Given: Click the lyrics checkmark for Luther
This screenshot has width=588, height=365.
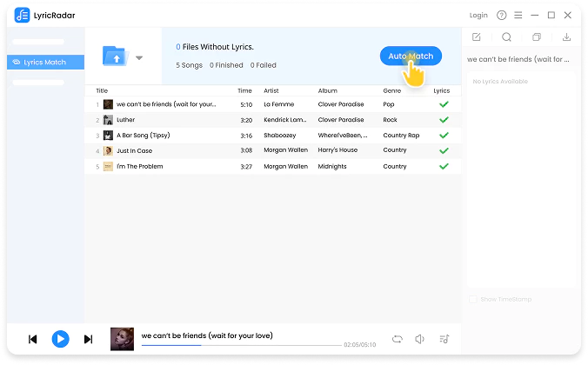Looking at the screenshot, I should [x=444, y=120].
